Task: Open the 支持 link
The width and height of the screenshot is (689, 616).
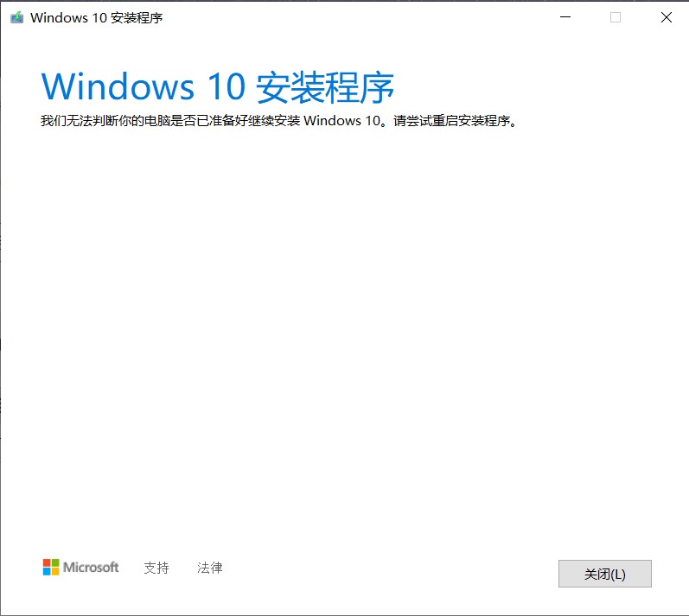Action: point(156,568)
